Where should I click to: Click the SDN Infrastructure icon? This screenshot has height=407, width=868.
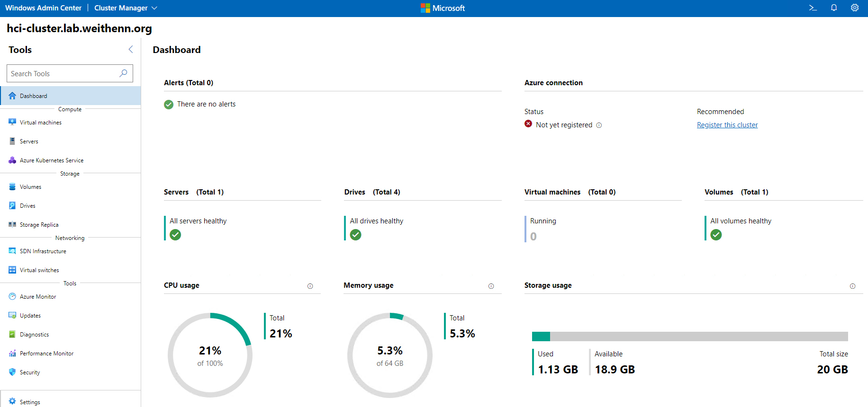12,251
